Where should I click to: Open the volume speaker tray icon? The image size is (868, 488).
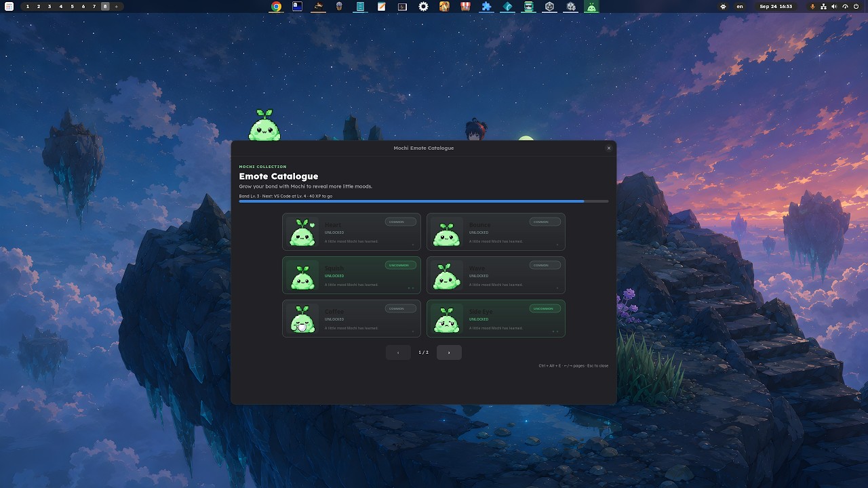point(834,6)
